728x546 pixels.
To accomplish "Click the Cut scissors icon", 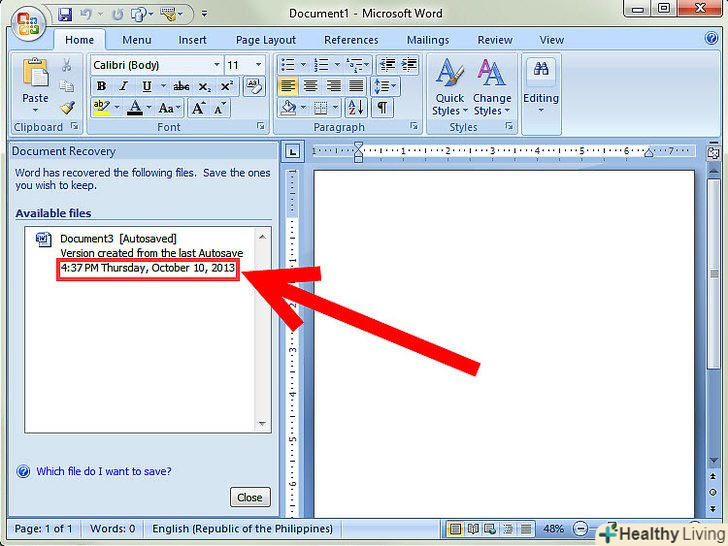I will pyautogui.click(x=67, y=65).
